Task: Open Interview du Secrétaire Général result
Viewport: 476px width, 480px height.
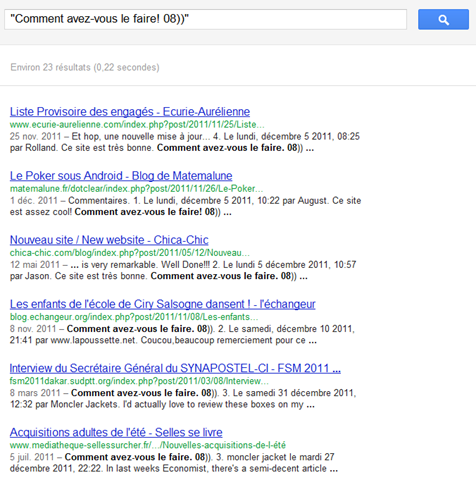Action: [175, 368]
